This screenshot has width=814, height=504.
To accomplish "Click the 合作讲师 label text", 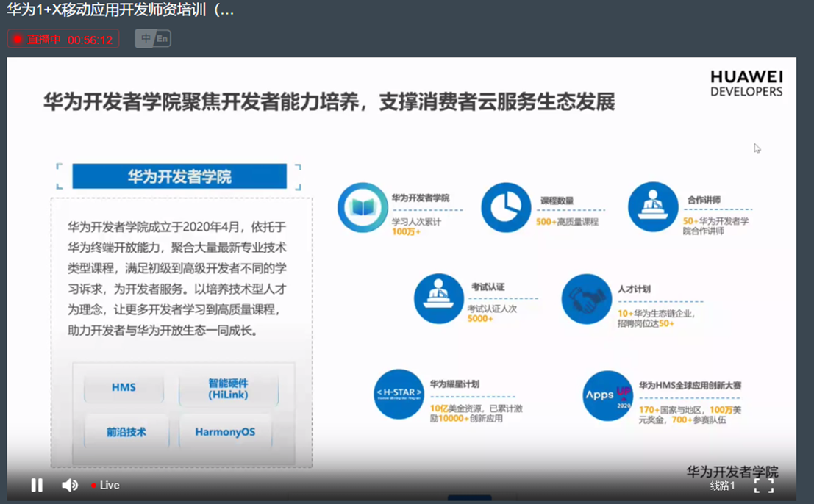I will pos(704,200).
